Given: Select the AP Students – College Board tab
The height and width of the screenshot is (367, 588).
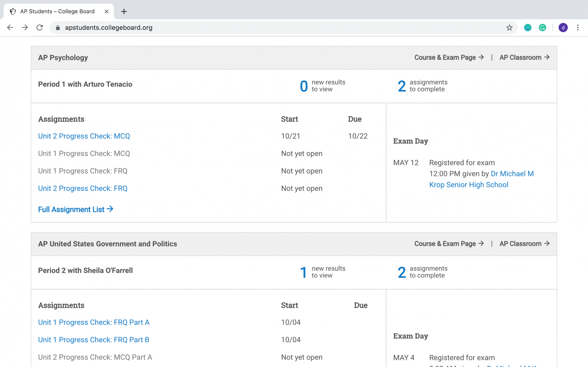Looking at the screenshot, I should point(59,11).
